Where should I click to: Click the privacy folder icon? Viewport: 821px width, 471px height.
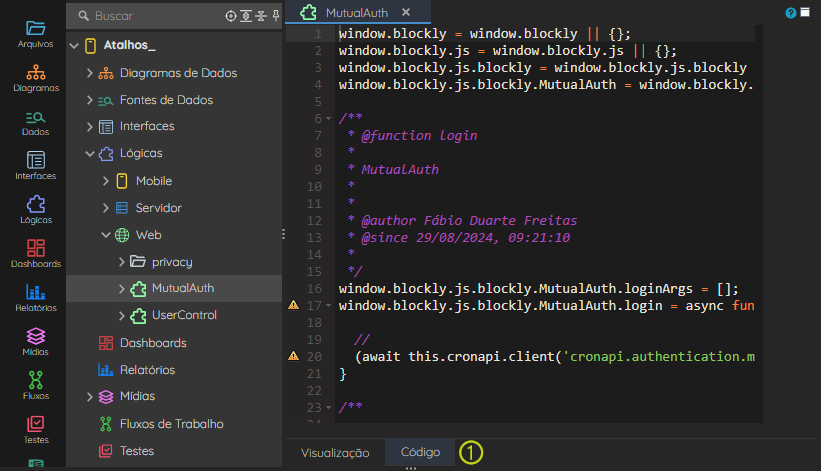point(138,261)
